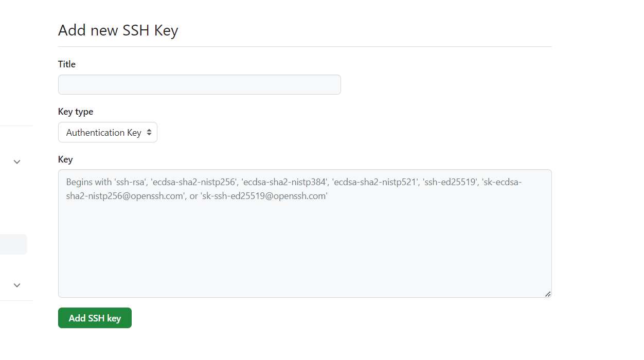Click the up-down arrows on Key type selector
The image size is (644, 360).
(x=149, y=133)
